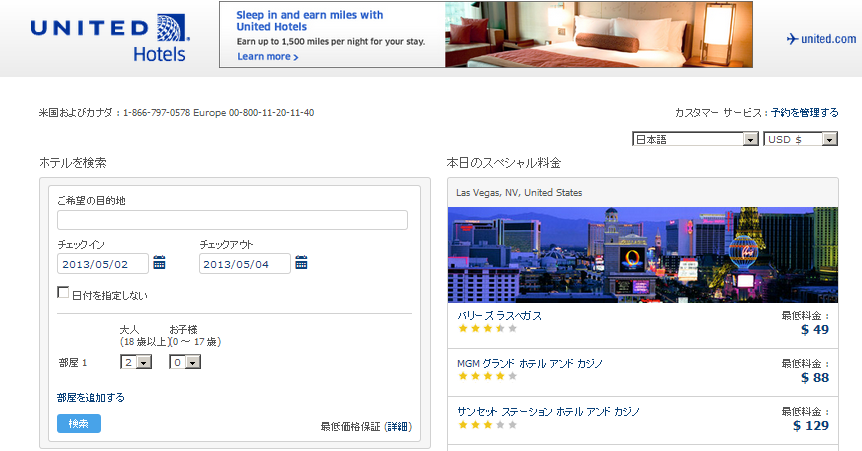Click the united.com airplane icon
Viewport: 862px width, 451px height.
click(x=792, y=38)
